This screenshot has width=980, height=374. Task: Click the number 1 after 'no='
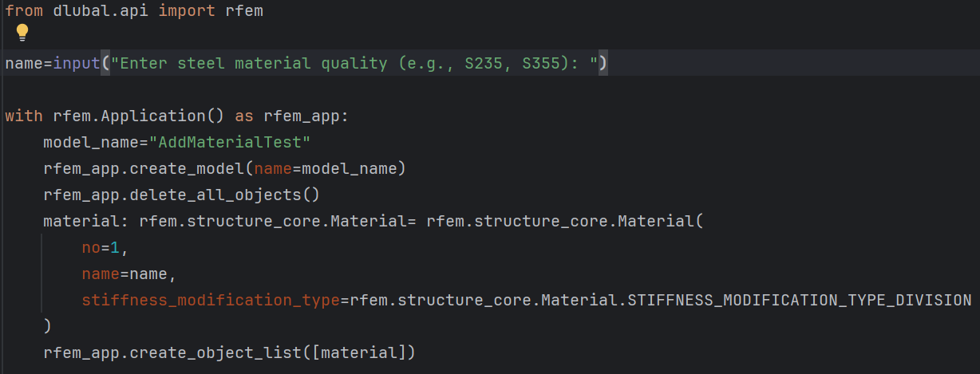click(x=115, y=247)
